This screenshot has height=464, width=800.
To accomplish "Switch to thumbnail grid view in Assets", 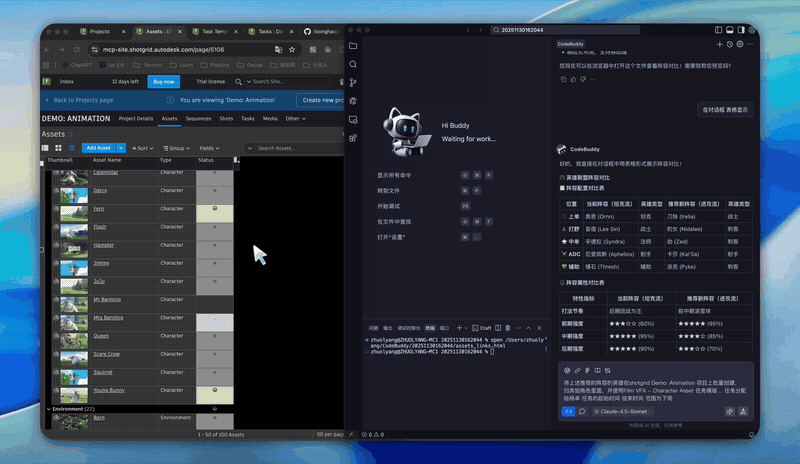I will tap(58, 148).
